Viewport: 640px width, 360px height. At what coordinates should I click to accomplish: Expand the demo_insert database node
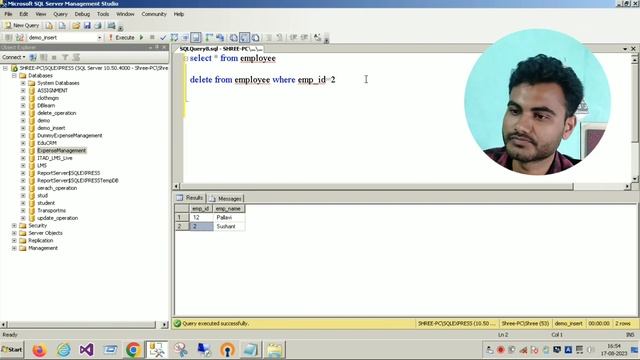tap(23, 128)
